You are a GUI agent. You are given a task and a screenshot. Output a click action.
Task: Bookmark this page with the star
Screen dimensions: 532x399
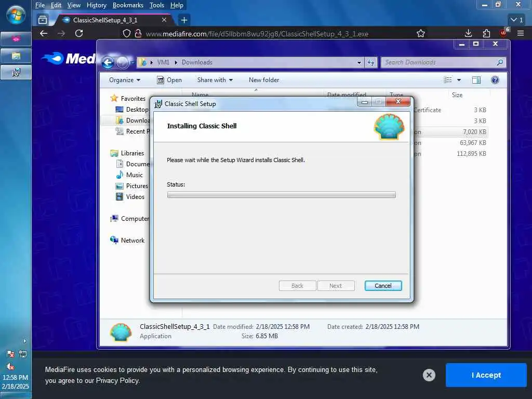(x=421, y=33)
